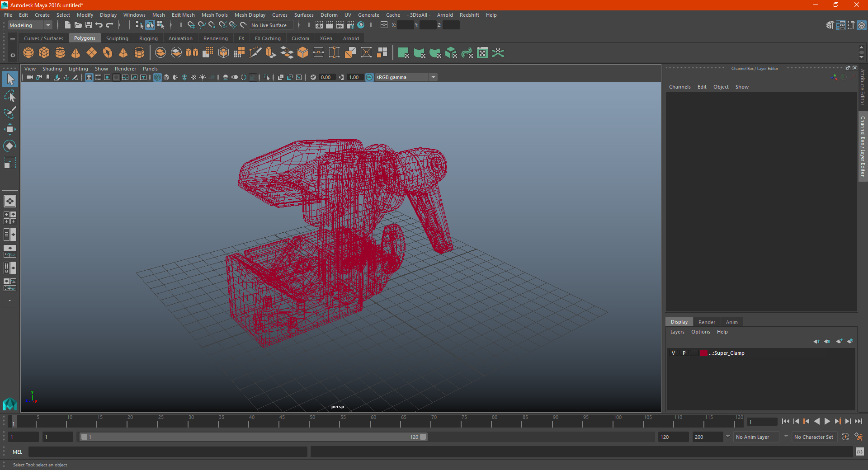The height and width of the screenshot is (470, 868).
Task: Open the Modeling workspace dropdown
Action: 30,25
